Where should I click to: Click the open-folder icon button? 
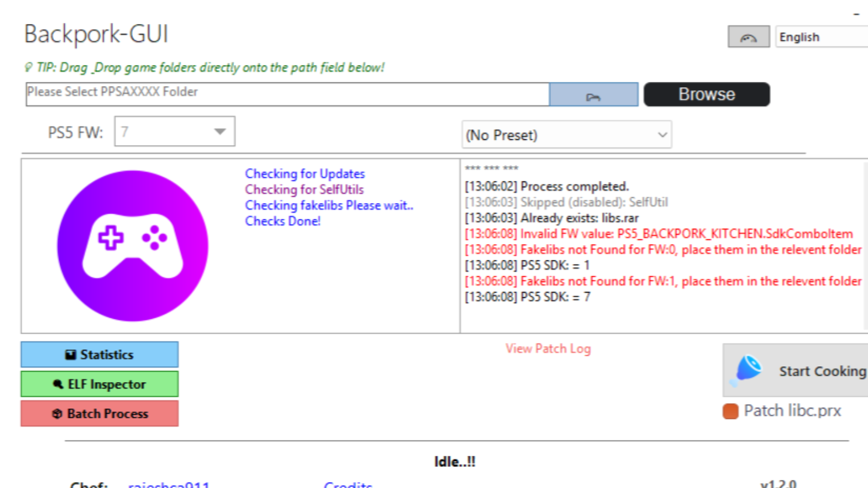pos(593,95)
